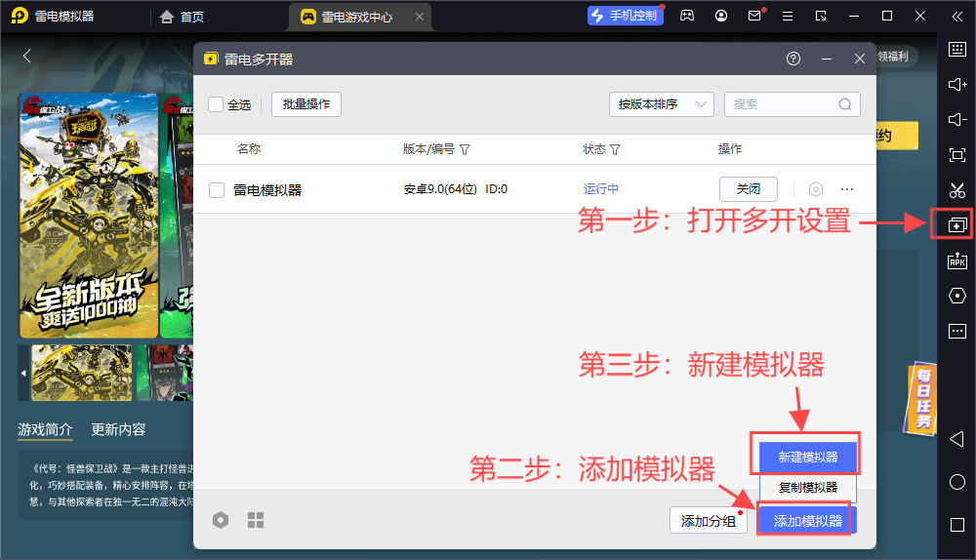Image resolution: width=976 pixels, height=560 pixels.
Task: Click previous arrow on thumbnail strip
Action: pos(23,373)
